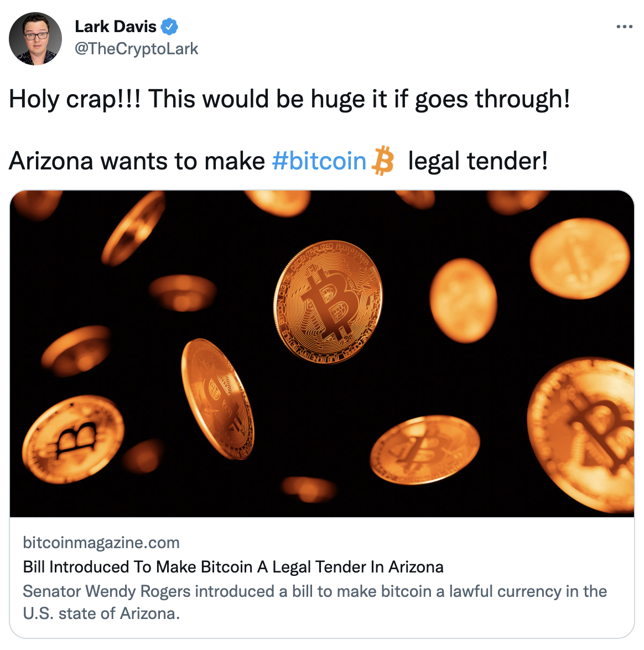Click the blurred coin at bottom right
The width and height of the screenshot is (644, 650).
click(580, 435)
